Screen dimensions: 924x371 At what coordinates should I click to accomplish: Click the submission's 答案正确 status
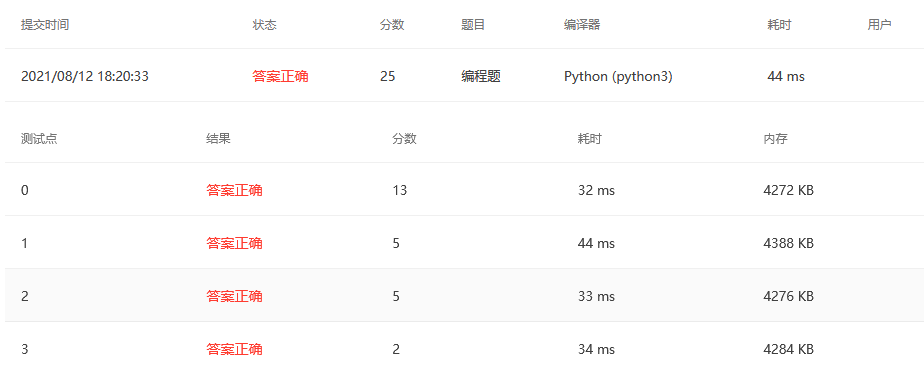pyautogui.click(x=280, y=77)
